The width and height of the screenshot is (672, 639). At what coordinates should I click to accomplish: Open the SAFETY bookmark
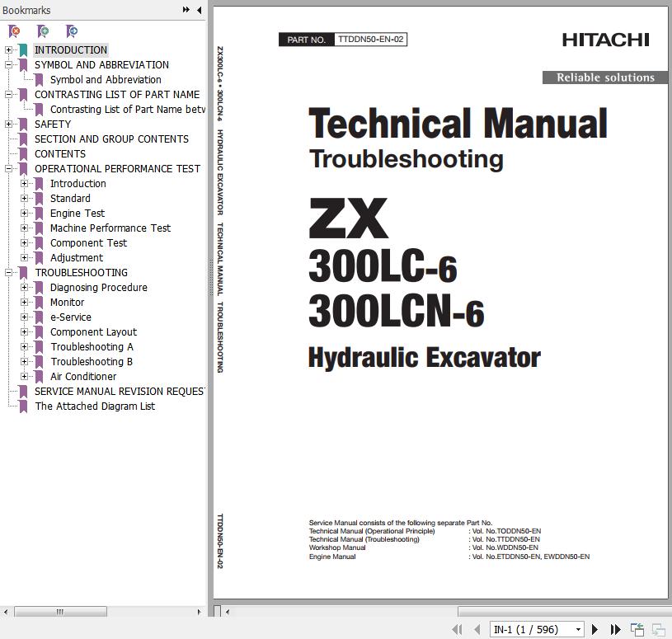point(53,125)
